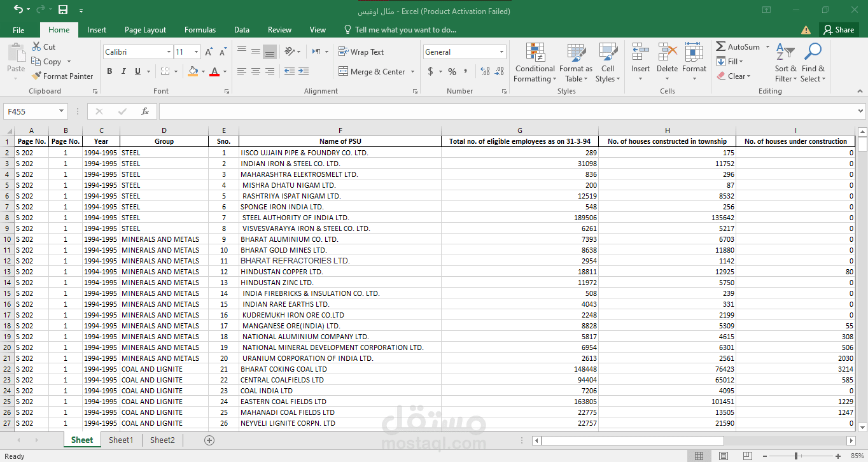The height and width of the screenshot is (462, 868).
Task: Apply Comma Style icon
Action: pos(466,71)
